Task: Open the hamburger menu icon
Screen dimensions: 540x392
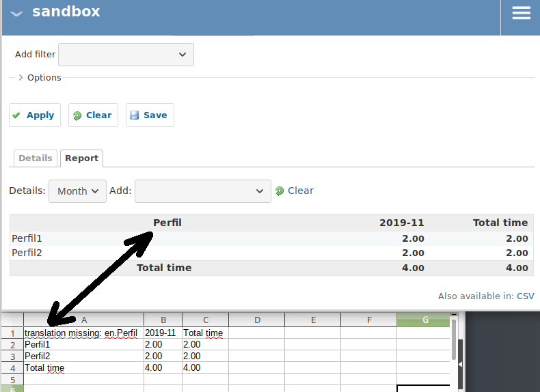Action: click(521, 14)
